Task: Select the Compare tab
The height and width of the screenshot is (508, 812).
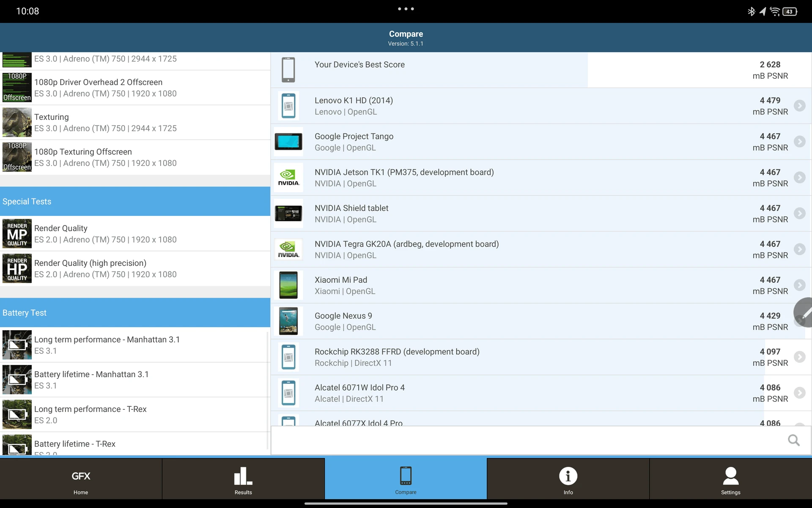Action: pyautogui.click(x=406, y=479)
